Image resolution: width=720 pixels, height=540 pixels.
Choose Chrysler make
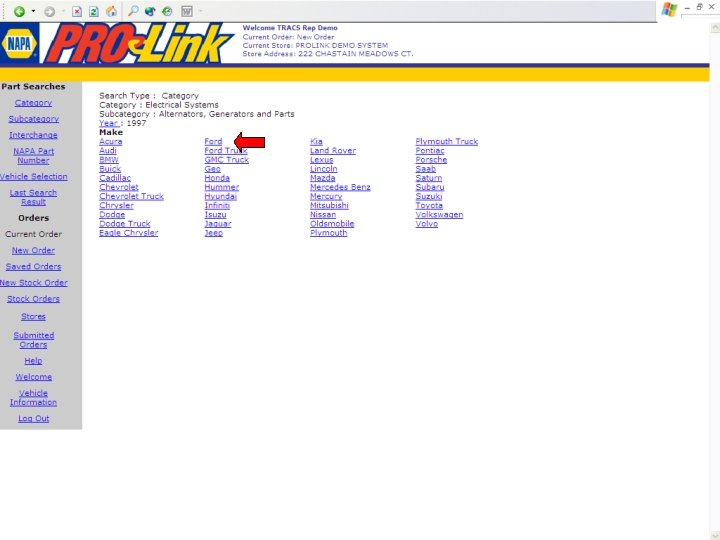pos(116,206)
